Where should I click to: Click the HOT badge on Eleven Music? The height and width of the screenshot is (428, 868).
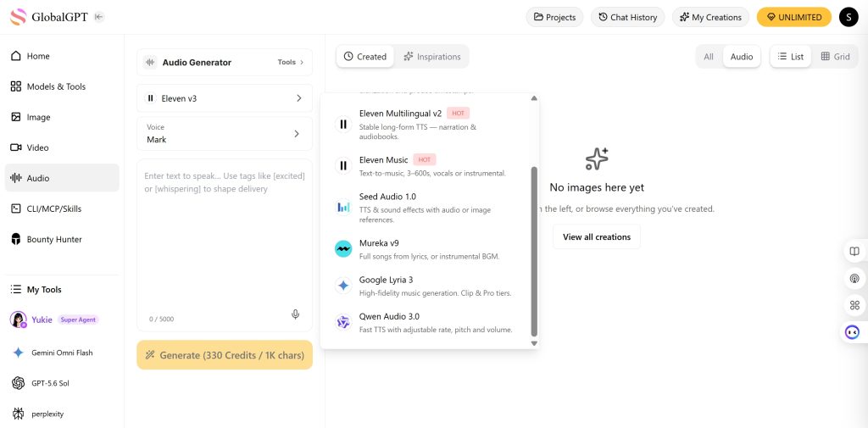[425, 159]
